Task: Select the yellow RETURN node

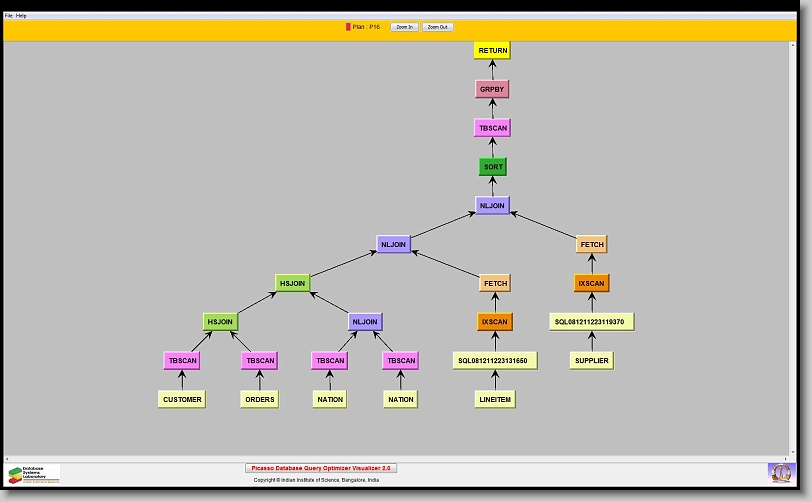Action: tap(492, 50)
